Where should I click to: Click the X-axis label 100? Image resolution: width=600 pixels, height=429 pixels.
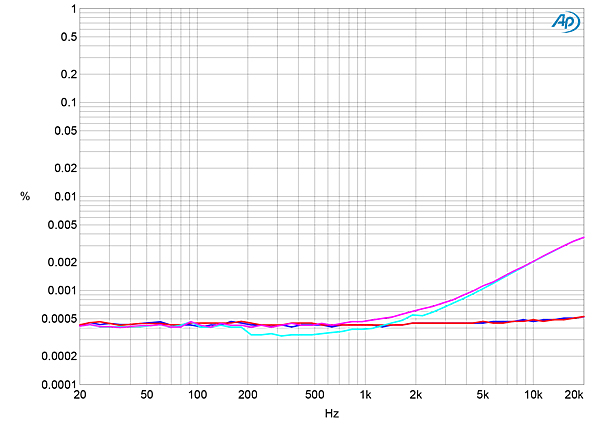197,395
